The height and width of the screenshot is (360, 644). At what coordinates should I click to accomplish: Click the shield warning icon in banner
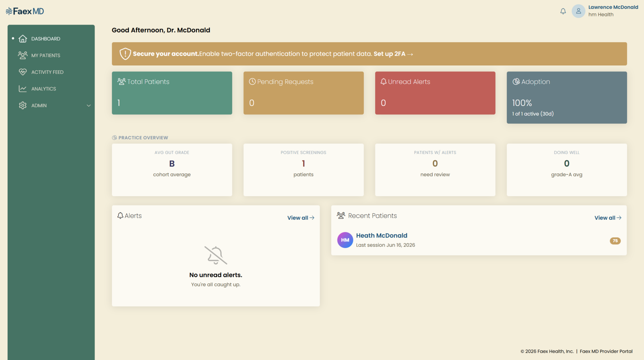click(x=125, y=54)
